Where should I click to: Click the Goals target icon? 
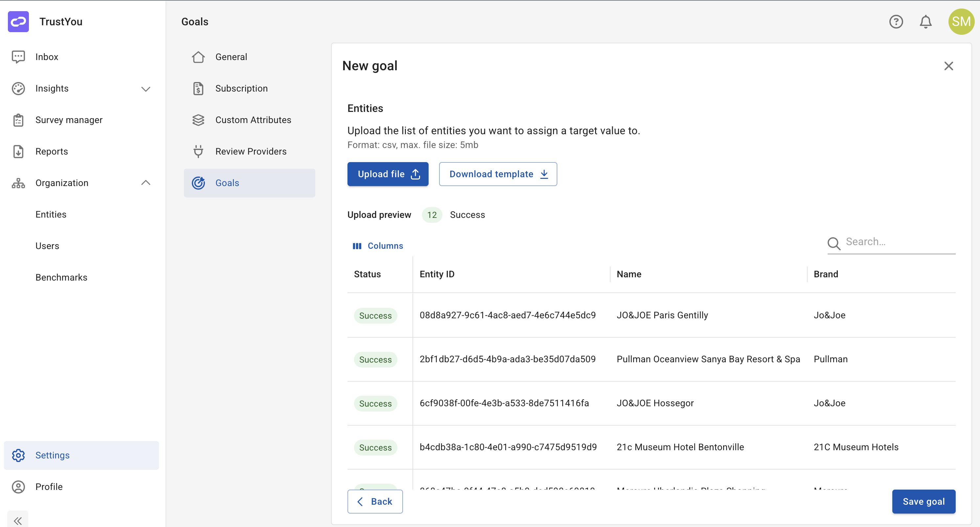198,183
